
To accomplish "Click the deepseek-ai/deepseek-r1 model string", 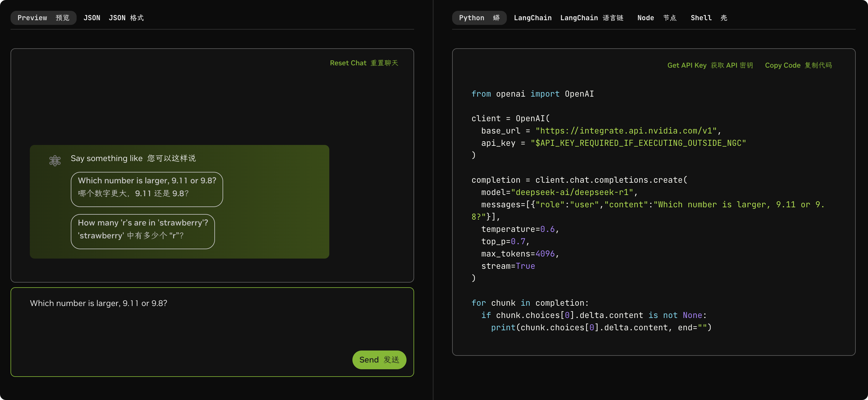I will click(572, 192).
